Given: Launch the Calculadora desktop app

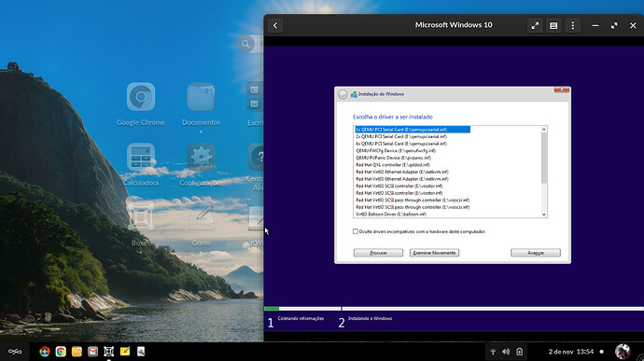Looking at the screenshot, I should pyautogui.click(x=141, y=157).
